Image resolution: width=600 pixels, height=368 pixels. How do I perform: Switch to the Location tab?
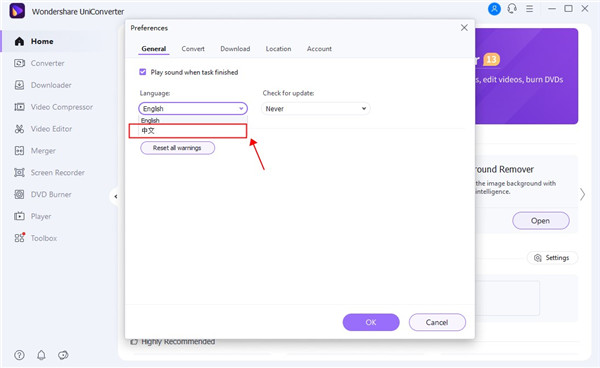click(278, 49)
